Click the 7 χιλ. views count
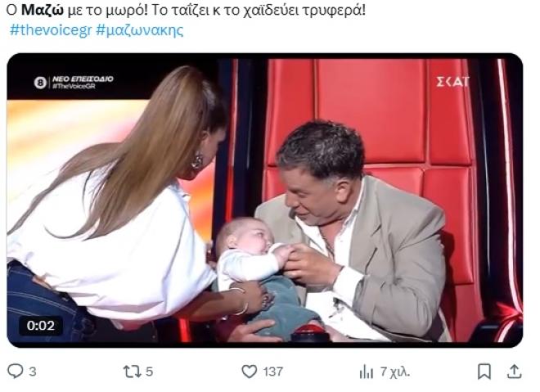The image size is (540, 392). pos(395,372)
